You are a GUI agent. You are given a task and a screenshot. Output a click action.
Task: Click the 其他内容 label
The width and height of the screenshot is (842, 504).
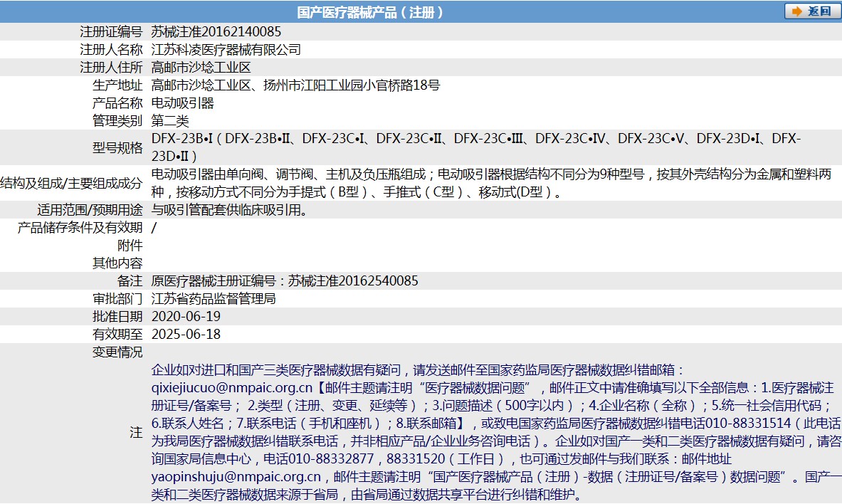coord(117,263)
